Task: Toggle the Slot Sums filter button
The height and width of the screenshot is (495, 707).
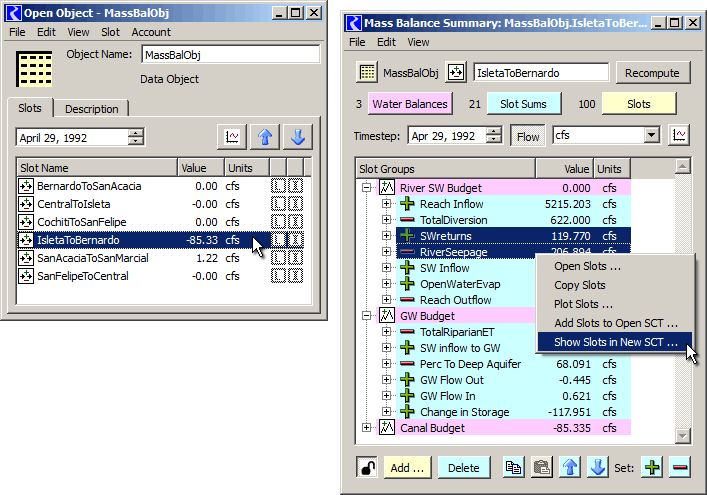Action: pyautogui.click(x=523, y=104)
